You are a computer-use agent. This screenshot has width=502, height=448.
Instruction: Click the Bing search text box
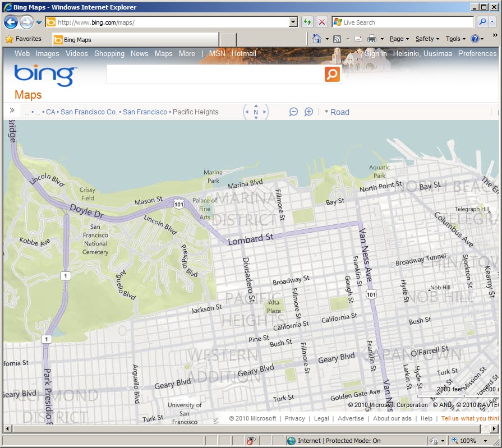tap(215, 74)
